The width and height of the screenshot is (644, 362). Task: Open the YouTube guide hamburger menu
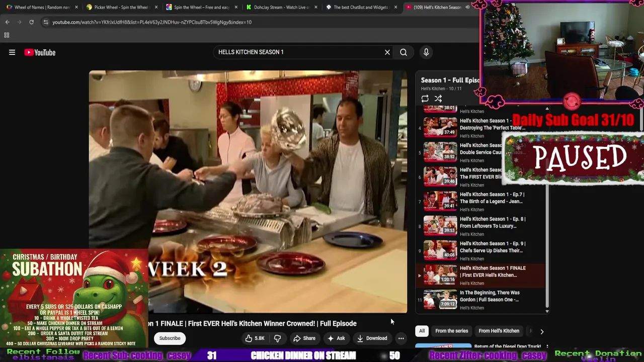click(x=12, y=52)
